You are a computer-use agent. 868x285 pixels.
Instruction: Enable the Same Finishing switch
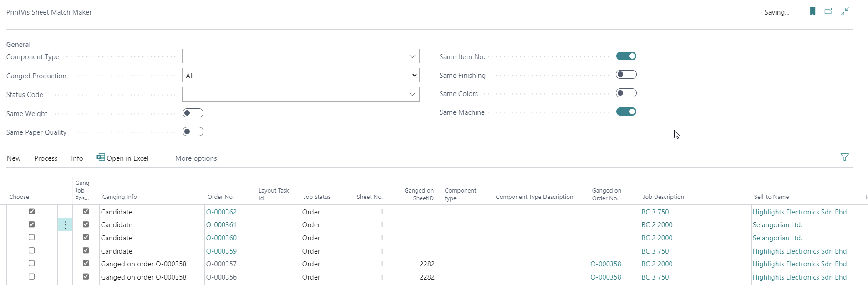(626, 75)
